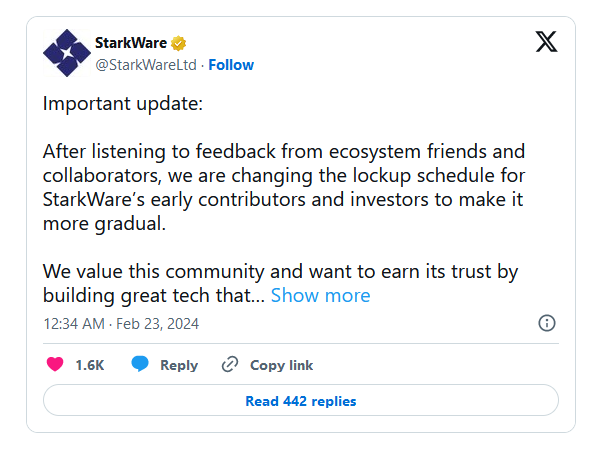Expand the tweet with Show more
600x450 pixels.
(320, 295)
